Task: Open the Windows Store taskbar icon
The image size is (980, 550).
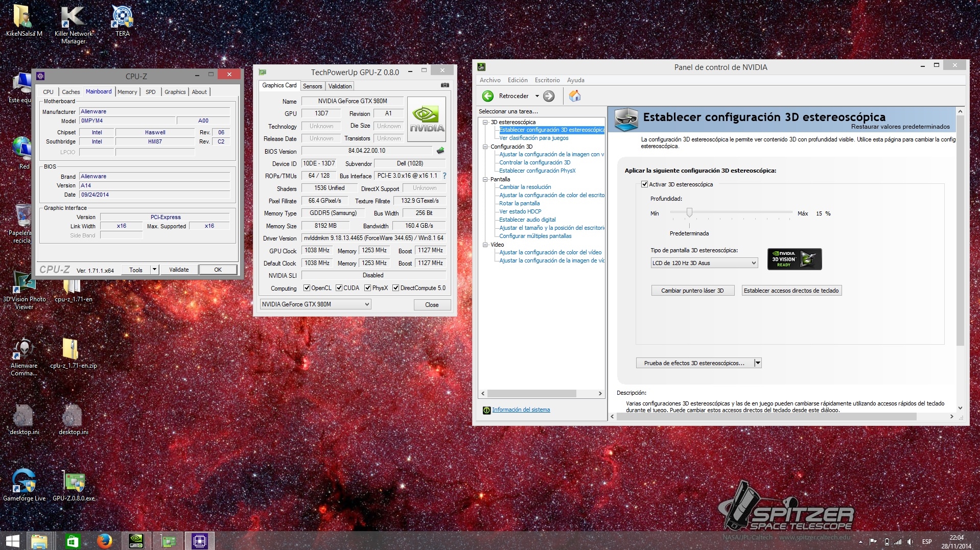Action: [x=72, y=541]
